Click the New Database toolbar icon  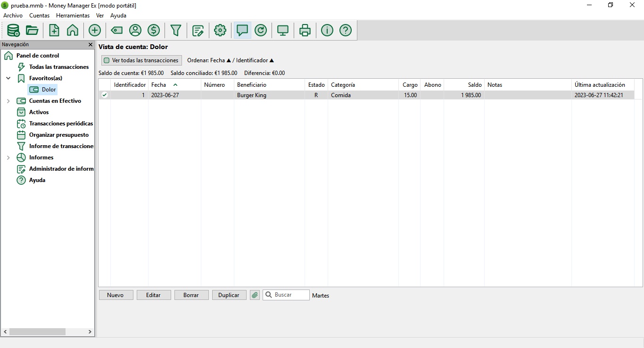tap(13, 30)
